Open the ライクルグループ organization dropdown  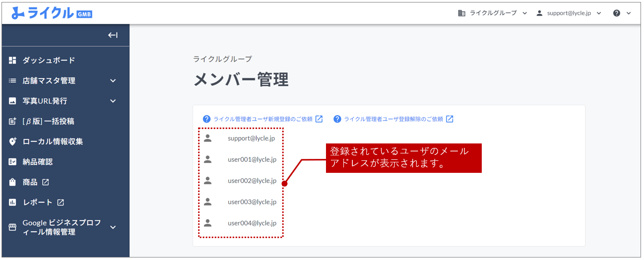pos(492,13)
